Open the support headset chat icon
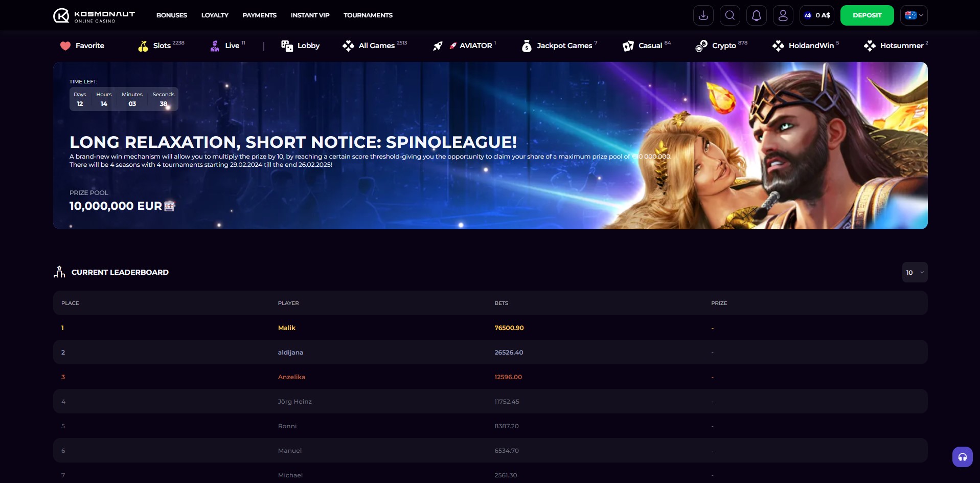The image size is (980, 483). 962,457
